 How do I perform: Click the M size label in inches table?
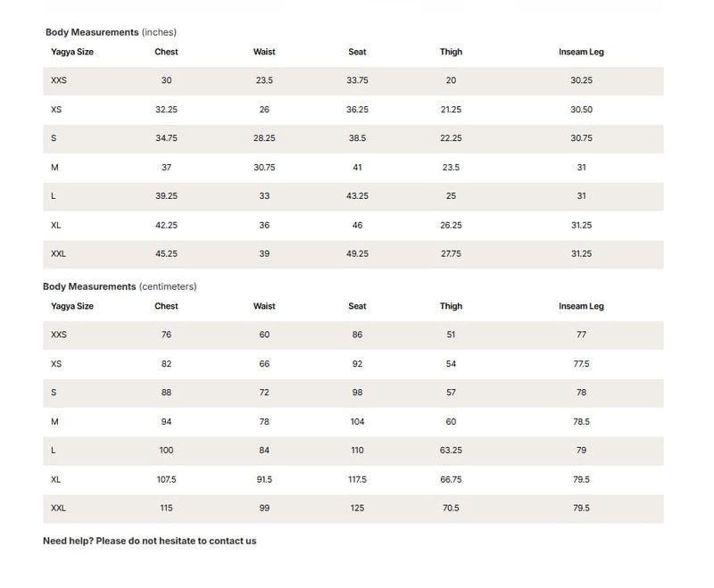55,167
